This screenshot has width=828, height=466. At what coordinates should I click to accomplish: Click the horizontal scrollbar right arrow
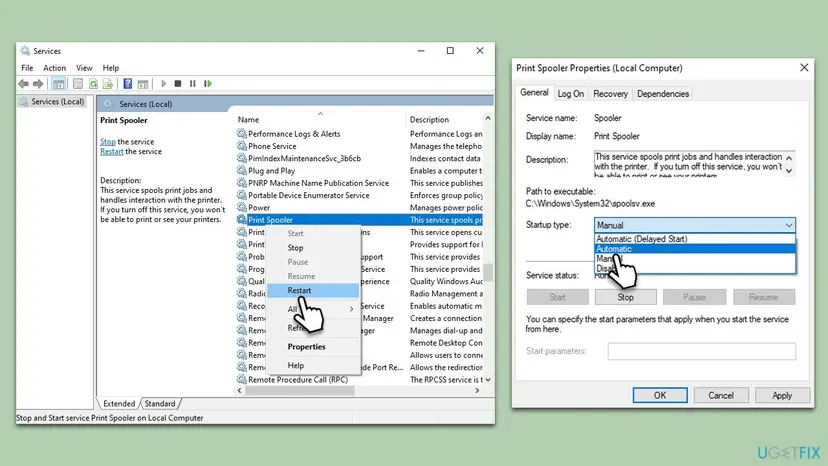pos(477,390)
